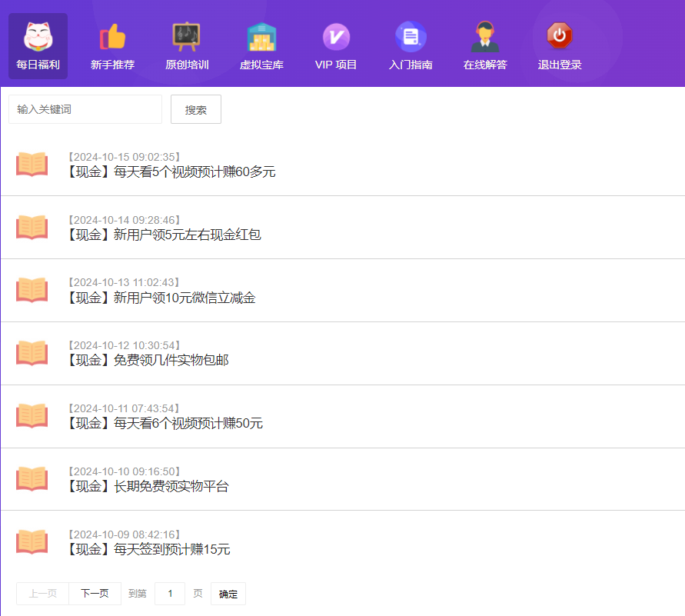Go to the 虚拟宝库 section label

click(261, 65)
